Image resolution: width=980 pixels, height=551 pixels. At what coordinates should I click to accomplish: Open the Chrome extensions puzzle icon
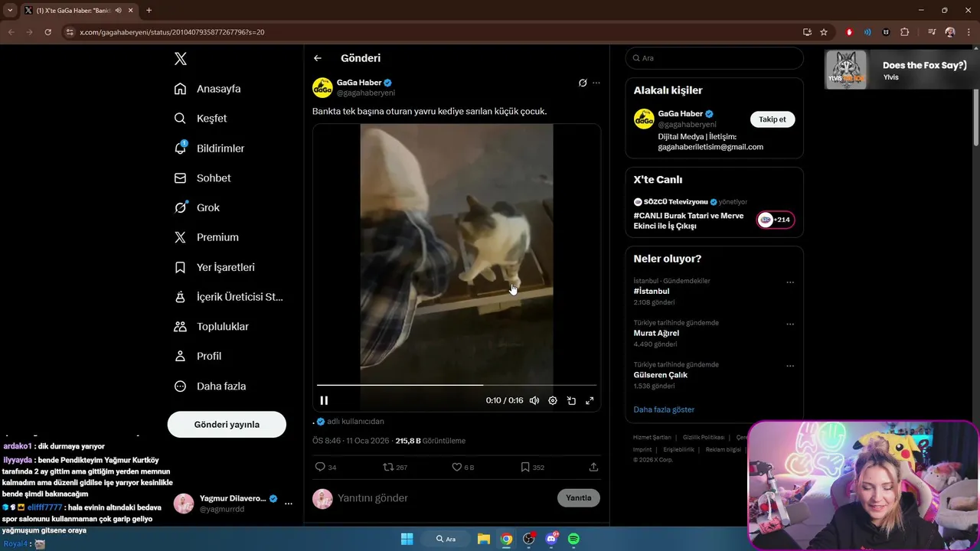[x=904, y=32]
